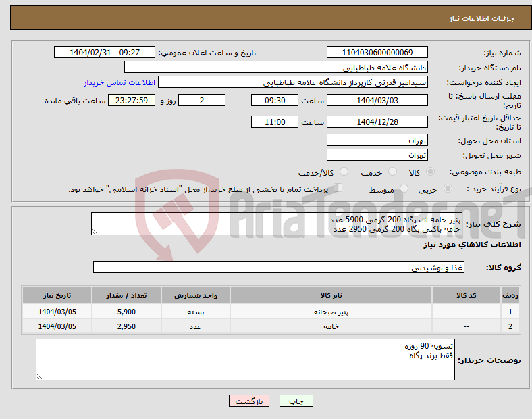This screenshot has height=419, width=532.
Task: Click the quantity cell 5,900
Action: point(126,312)
